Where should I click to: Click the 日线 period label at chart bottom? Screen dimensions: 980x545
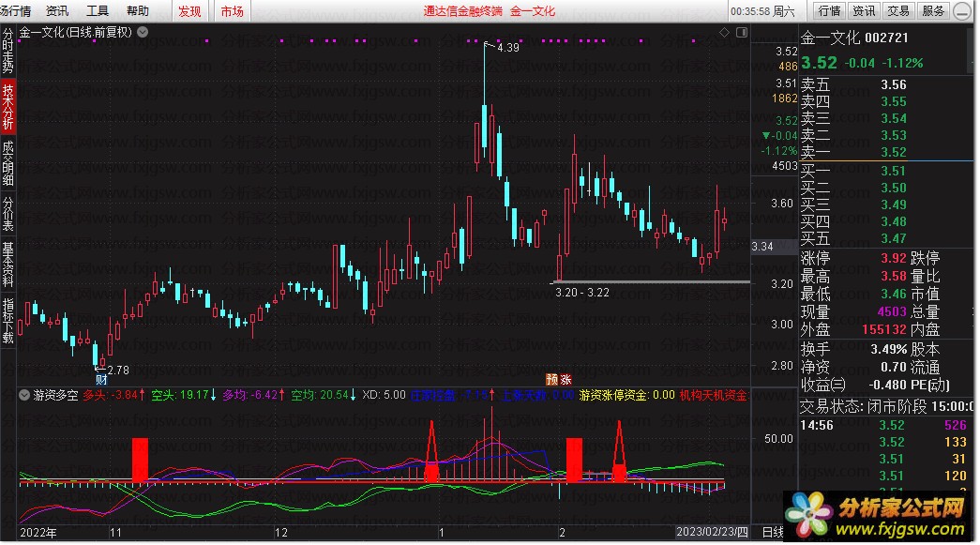click(x=773, y=532)
